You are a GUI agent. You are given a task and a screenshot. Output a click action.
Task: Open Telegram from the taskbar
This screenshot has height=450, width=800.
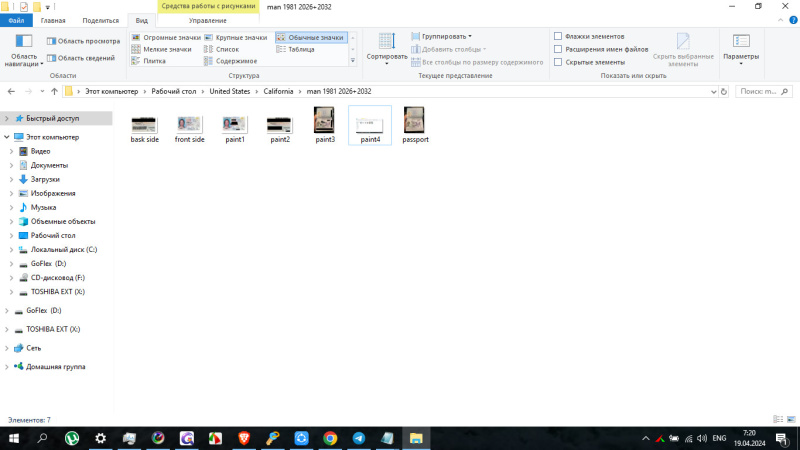[x=358, y=438]
